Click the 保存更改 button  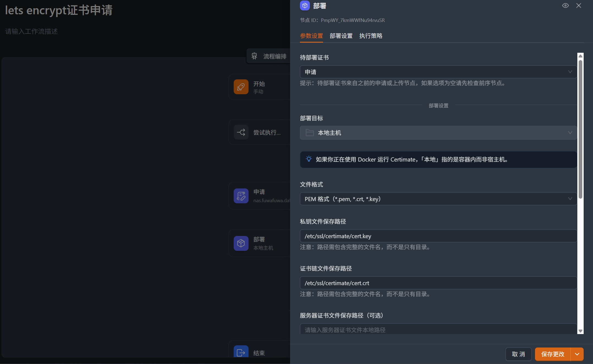coord(552,354)
